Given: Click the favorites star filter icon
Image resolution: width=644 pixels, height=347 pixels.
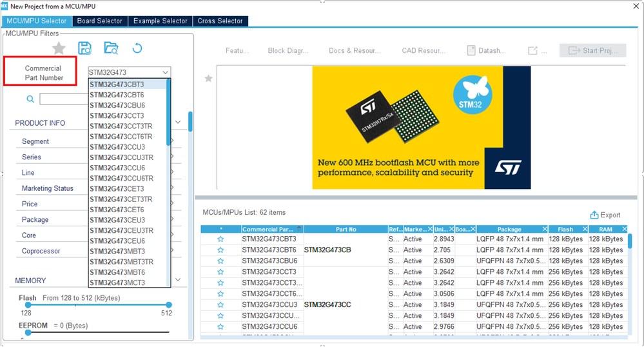Looking at the screenshot, I should (59, 48).
